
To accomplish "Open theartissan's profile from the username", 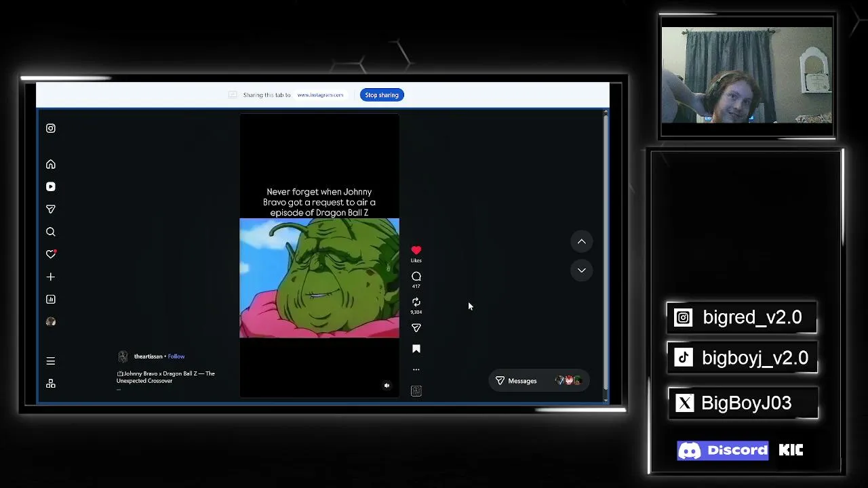I will pyautogui.click(x=148, y=357).
